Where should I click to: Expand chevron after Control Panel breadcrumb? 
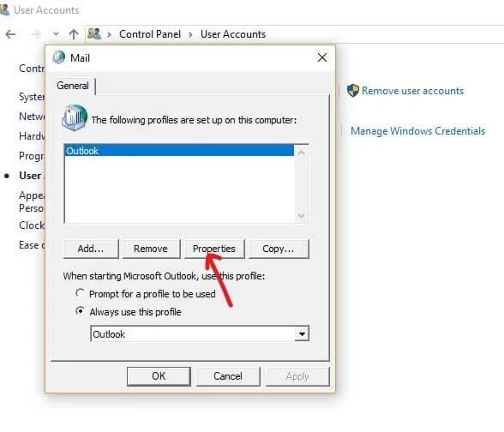(190, 34)
